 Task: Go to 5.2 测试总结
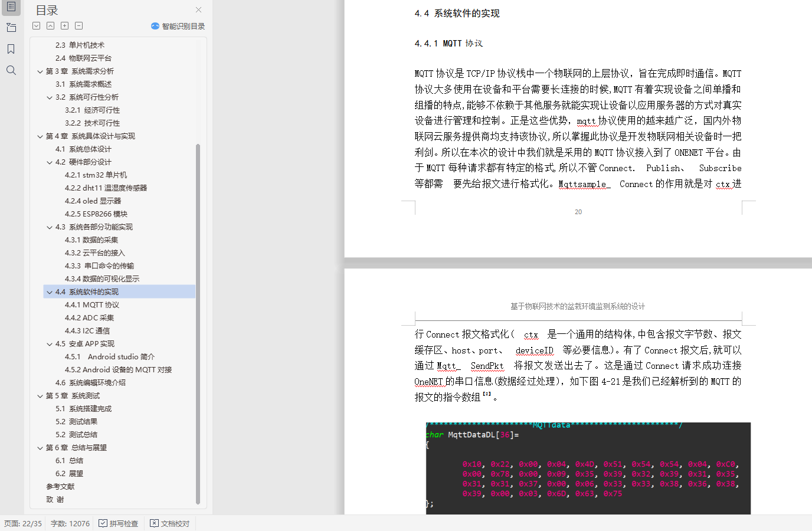pos(76,434)
